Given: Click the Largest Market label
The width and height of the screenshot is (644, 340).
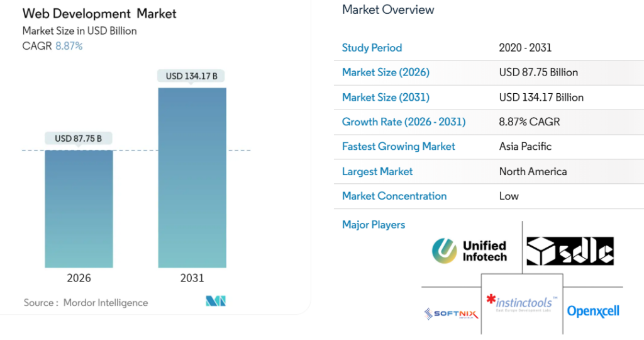Looking at the screenshot, I should click(377, 171).
